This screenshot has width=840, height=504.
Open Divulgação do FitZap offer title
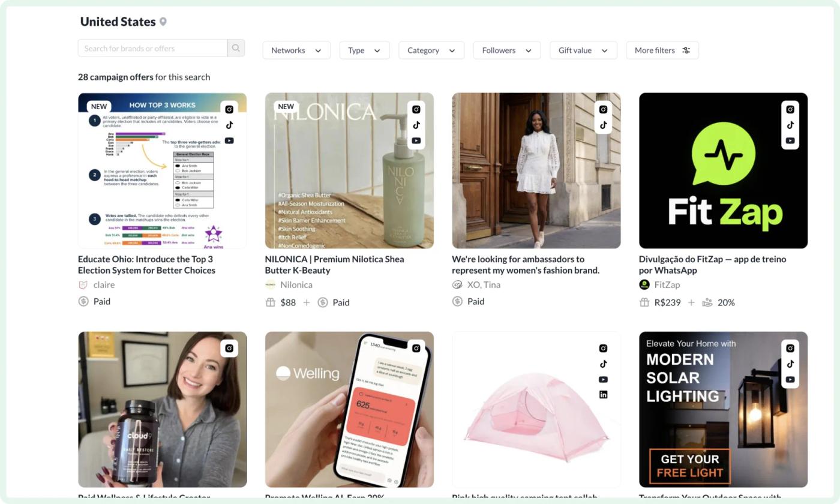712,265
